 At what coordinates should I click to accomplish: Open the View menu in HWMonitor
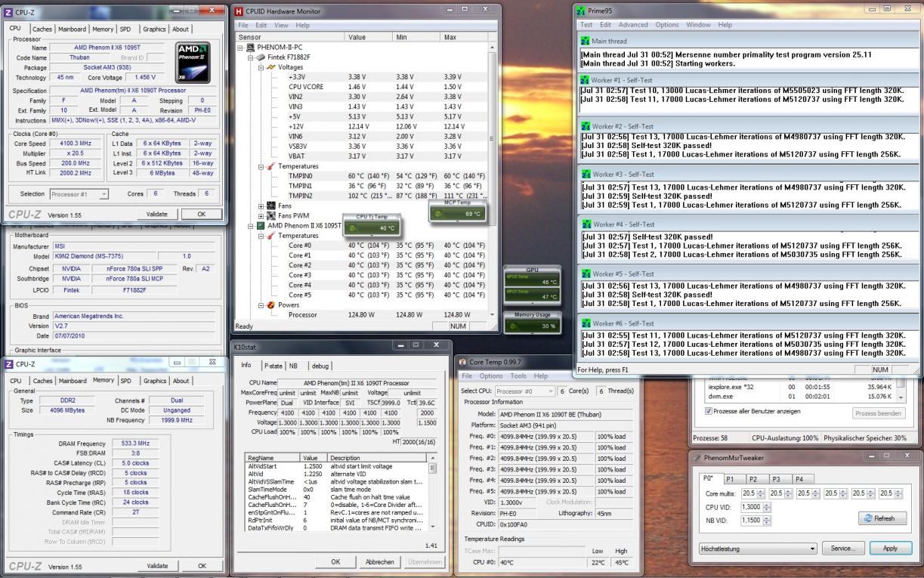tap(281, 25)
